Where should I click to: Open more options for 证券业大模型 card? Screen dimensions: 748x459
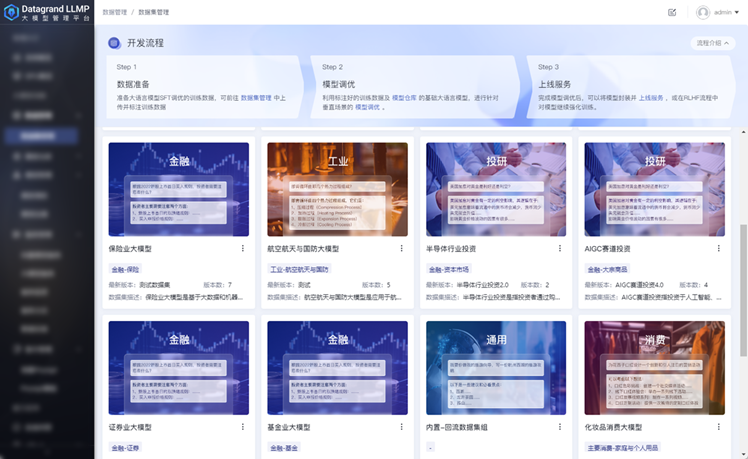coord(242,427)
